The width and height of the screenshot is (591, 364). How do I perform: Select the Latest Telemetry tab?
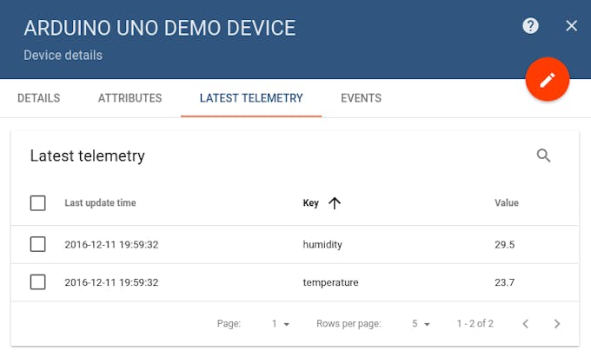(x=251, y=98)
